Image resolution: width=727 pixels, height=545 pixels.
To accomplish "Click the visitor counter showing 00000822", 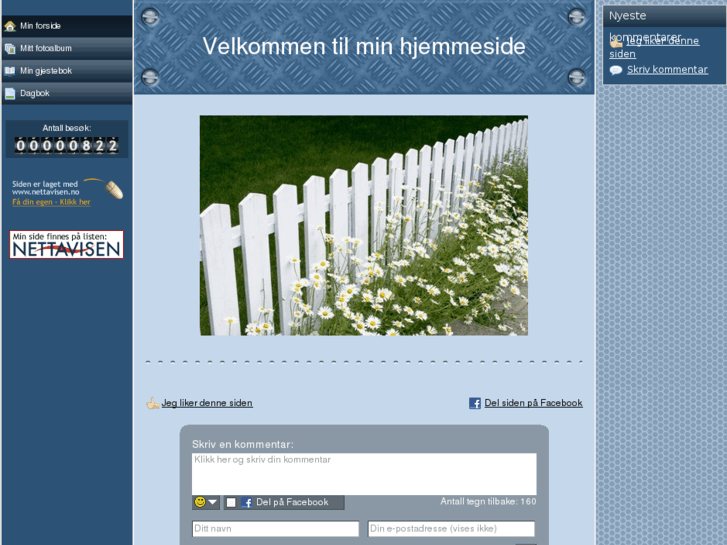I will coord(66,146).
